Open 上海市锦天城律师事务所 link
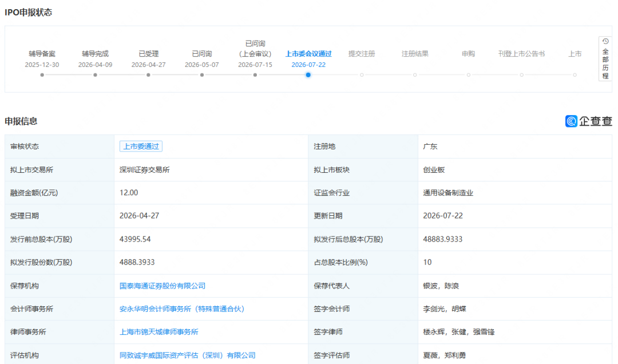618x364 pixels. (159, 332)
